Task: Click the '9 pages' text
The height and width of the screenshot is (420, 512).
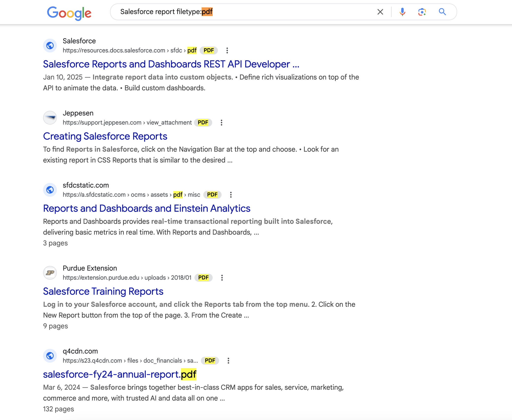Action: point(55,326)
